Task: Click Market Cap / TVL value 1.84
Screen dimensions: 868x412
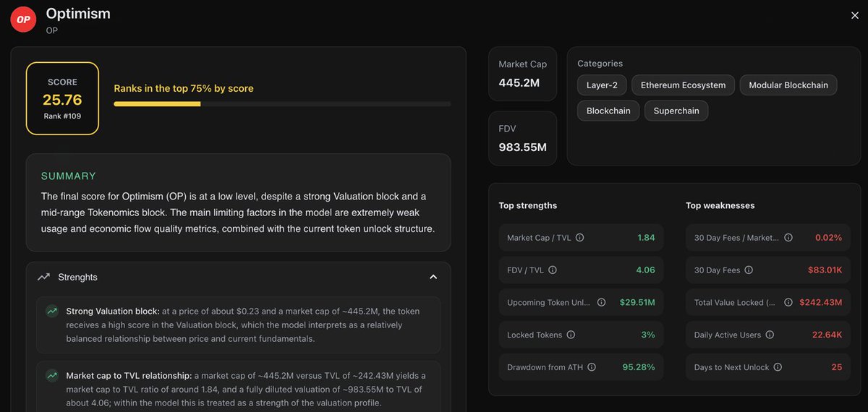Action: pyautogui.click(x=646, y=238)
